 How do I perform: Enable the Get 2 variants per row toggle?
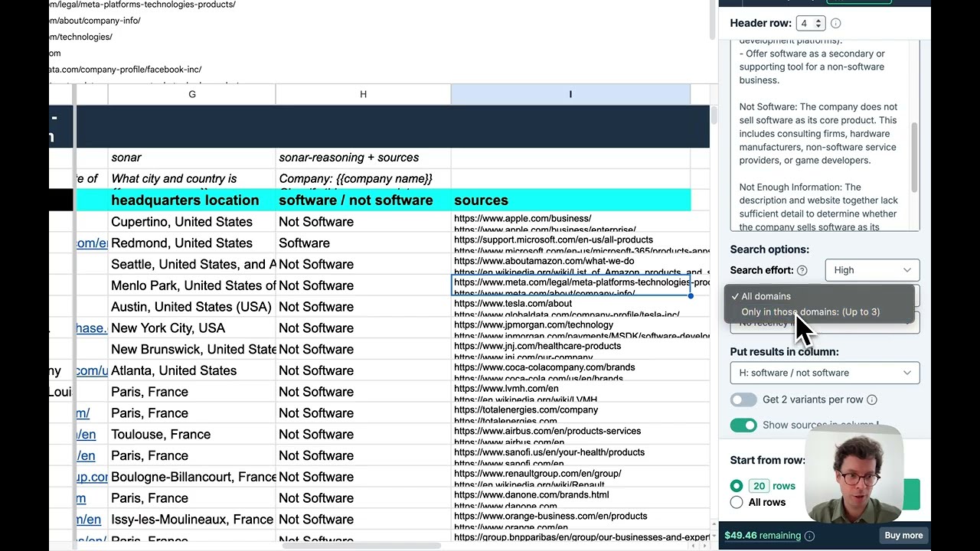point(743,399)
